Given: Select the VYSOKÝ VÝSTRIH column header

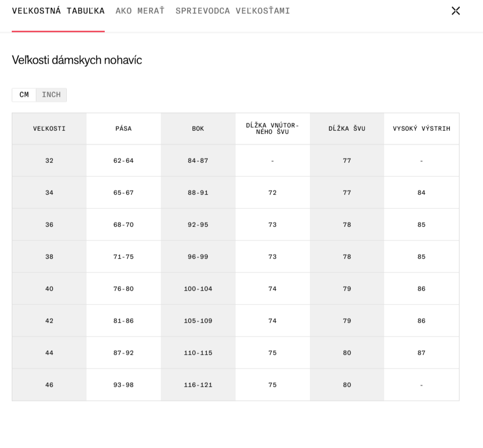Looking at the screenshot, I should tap(422, 129).
